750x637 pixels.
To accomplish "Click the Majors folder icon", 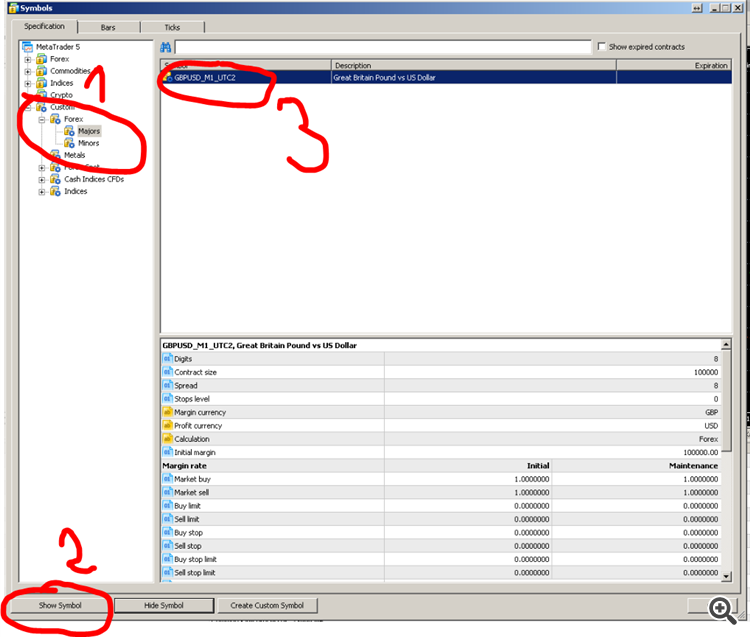I will pos(69,131).
